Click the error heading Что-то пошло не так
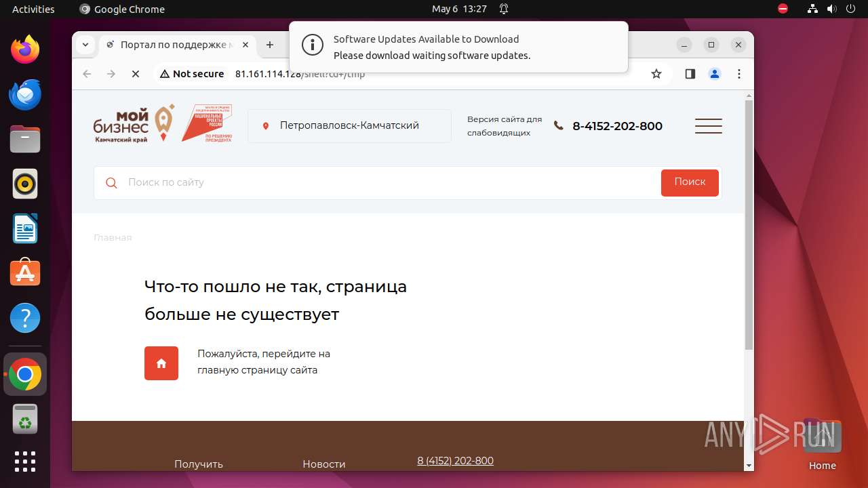 click(275, 300)
